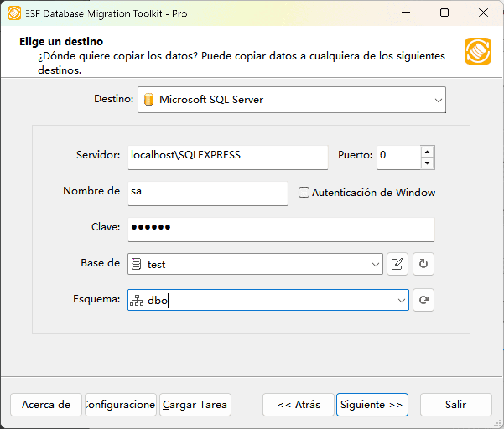The height and width of the screenshot is (429, 504).
Task: Open the Configuraciones options
Action: pos(120,405)
